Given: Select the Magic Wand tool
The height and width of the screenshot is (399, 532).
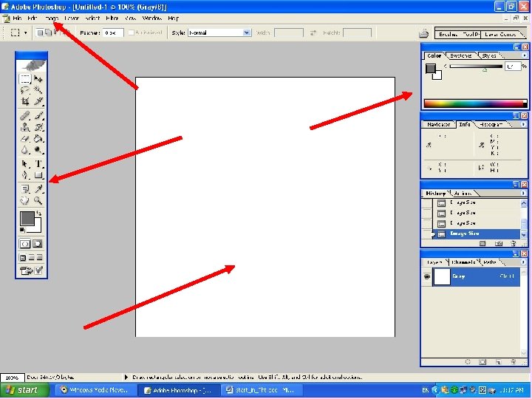Looking at the screenshot, I should tap(38, 90).
